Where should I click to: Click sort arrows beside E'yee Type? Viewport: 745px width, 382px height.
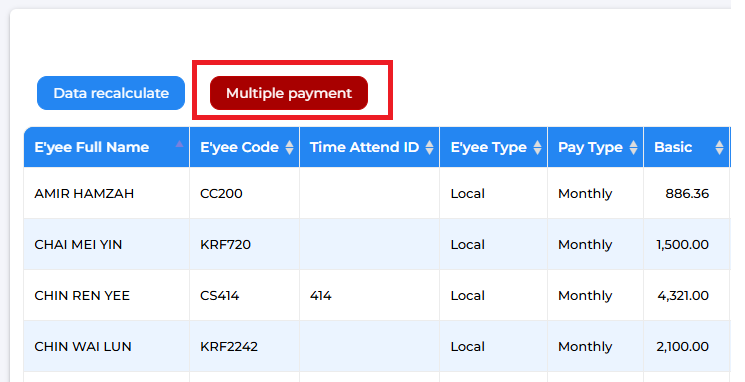[537, 147]
